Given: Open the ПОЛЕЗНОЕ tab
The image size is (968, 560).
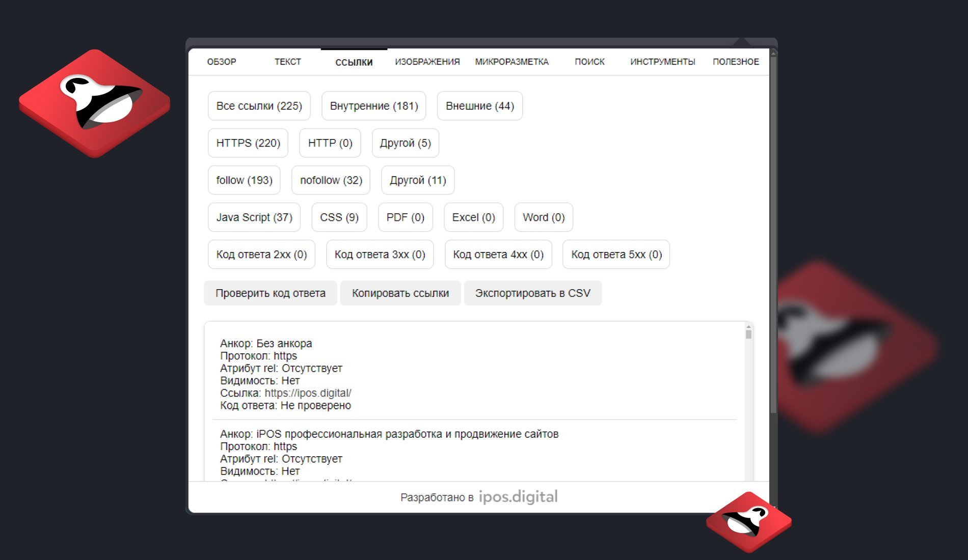Looking at the screenshot, I should pos(736,62).
